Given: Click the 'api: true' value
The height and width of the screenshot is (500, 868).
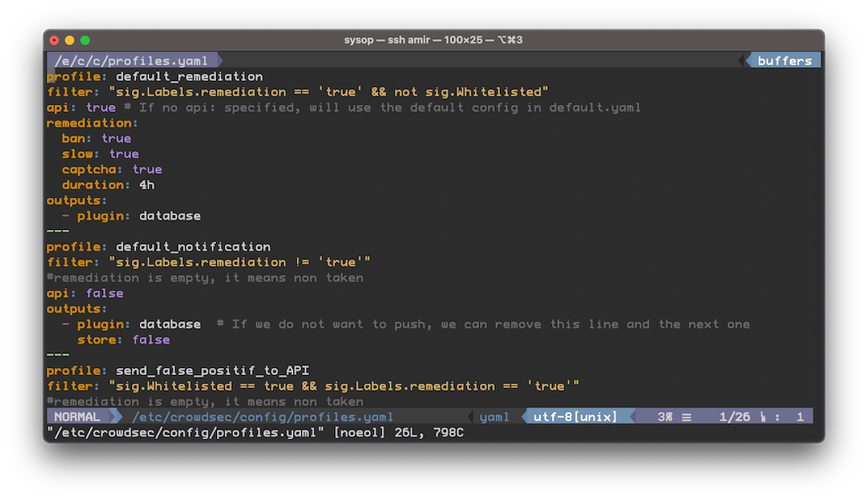Looking at the screenshot, I should tap(101, 108).
